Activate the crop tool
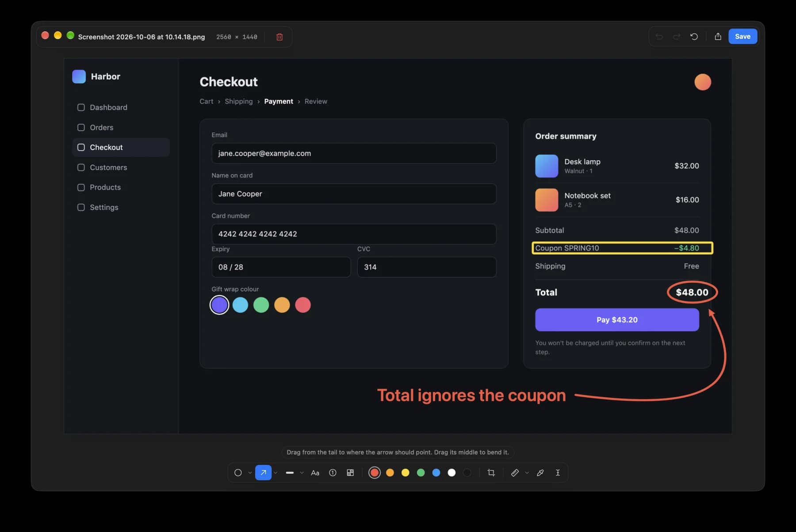This screenshot has height=532, width=796. (491, 473)
